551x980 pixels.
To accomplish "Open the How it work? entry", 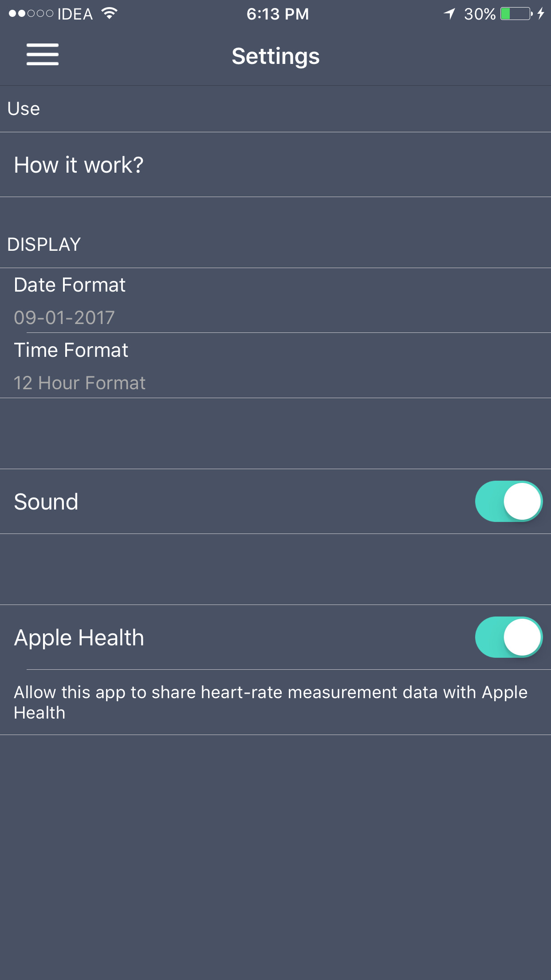I will point(79,165).
